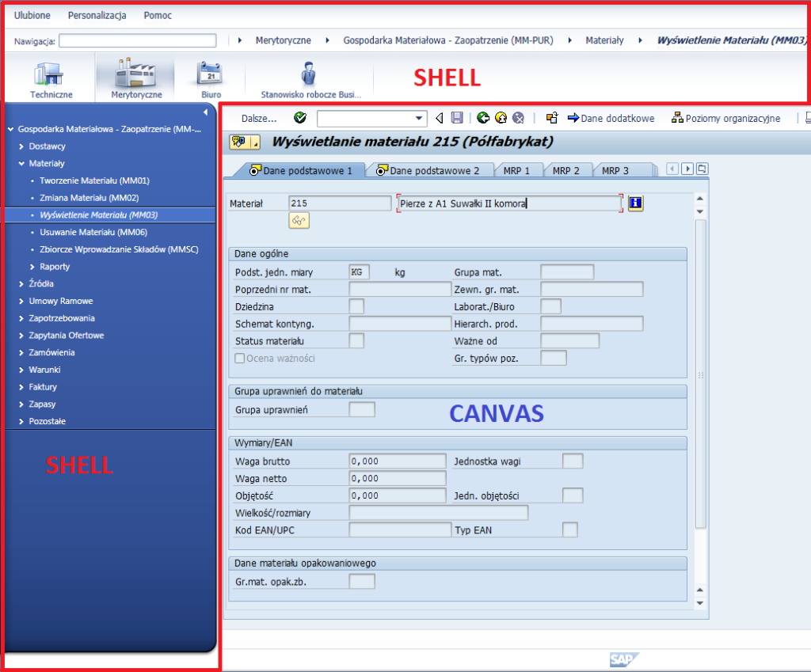
Task: Click the red Cancel icon in toolbar
Action: (x=518, y=118)
